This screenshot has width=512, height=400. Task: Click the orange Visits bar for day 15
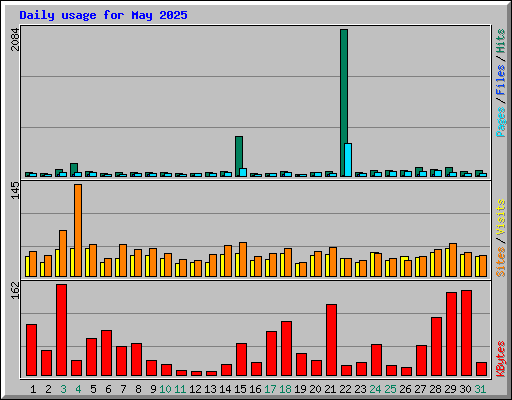[x=243, y=259]
